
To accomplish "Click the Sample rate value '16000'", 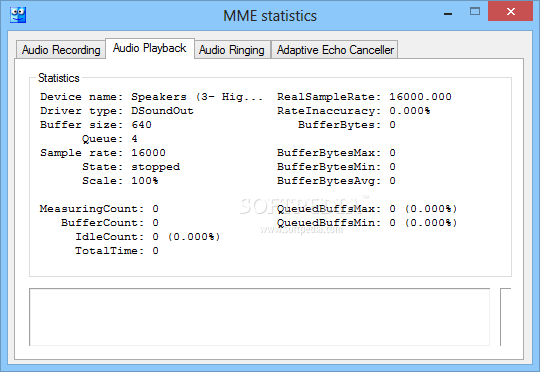I will point(148,153).
